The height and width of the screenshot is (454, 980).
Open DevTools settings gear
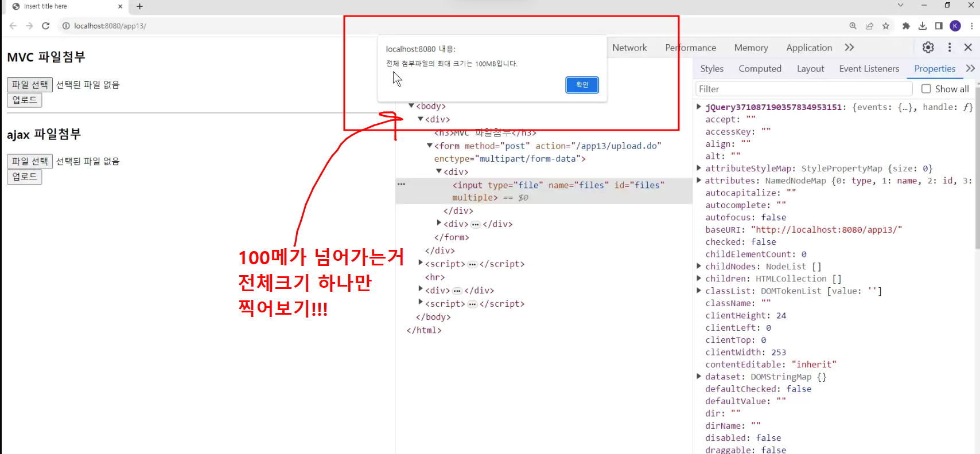click(928, 48)
